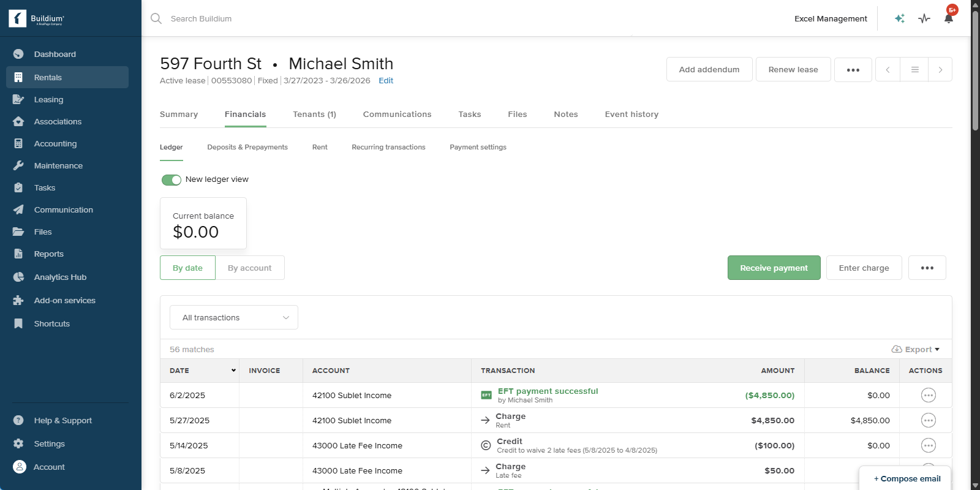Image resolution: width=980 pixels, height=490 pixels.
Task: Open the activity pulse icon
Action: click(x=924, y=18)
